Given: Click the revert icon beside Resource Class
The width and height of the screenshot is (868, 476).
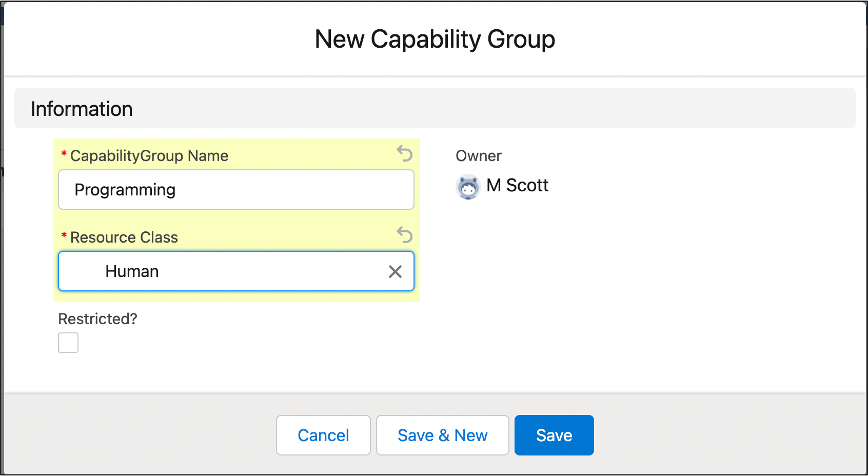Looking at the screenshot, I should (405, 235).
